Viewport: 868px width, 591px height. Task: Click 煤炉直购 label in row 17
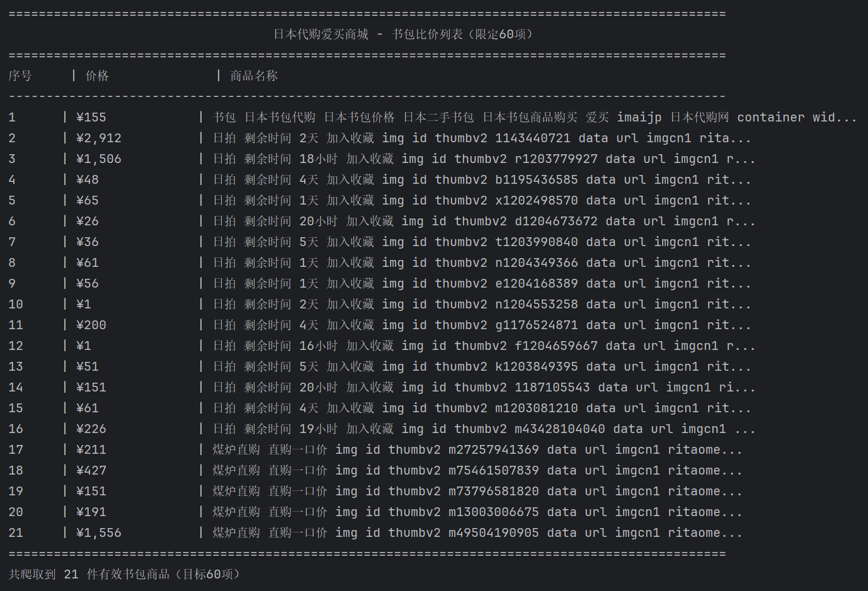[x=236, y=449]
